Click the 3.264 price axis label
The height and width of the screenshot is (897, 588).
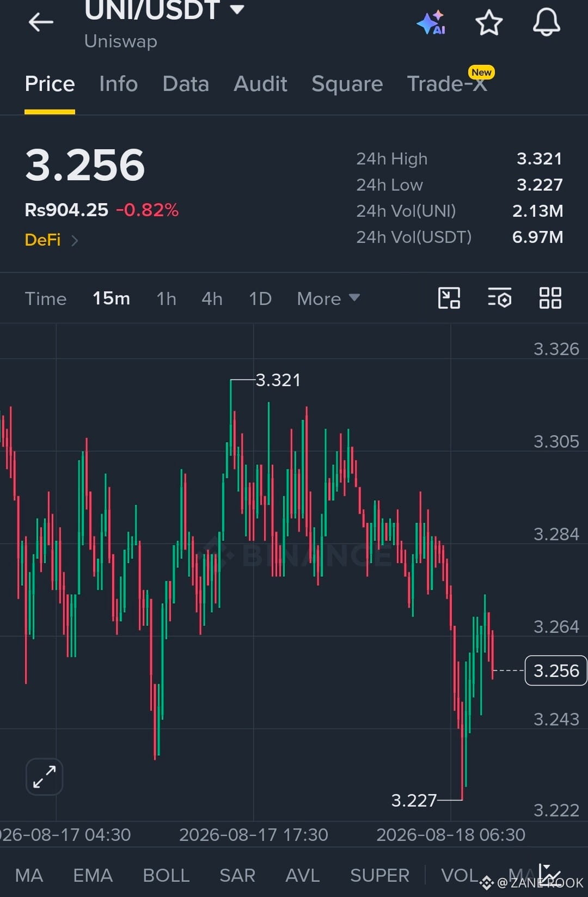556,626
